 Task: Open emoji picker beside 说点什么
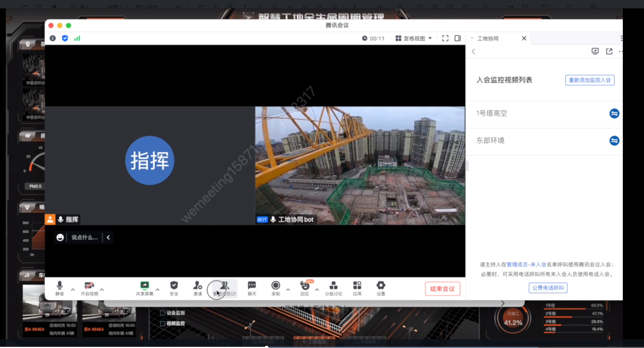[x=60, y=237]
